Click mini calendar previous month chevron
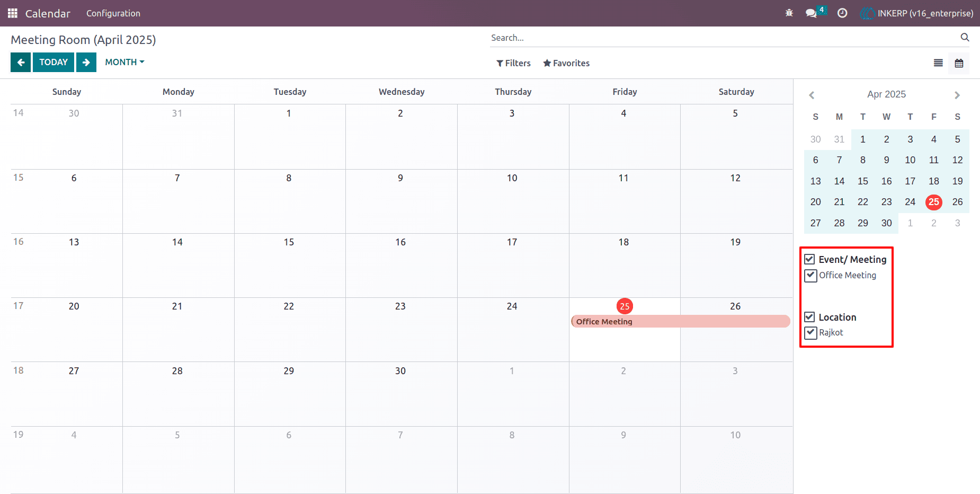The image size is (980, 494). 812,95
